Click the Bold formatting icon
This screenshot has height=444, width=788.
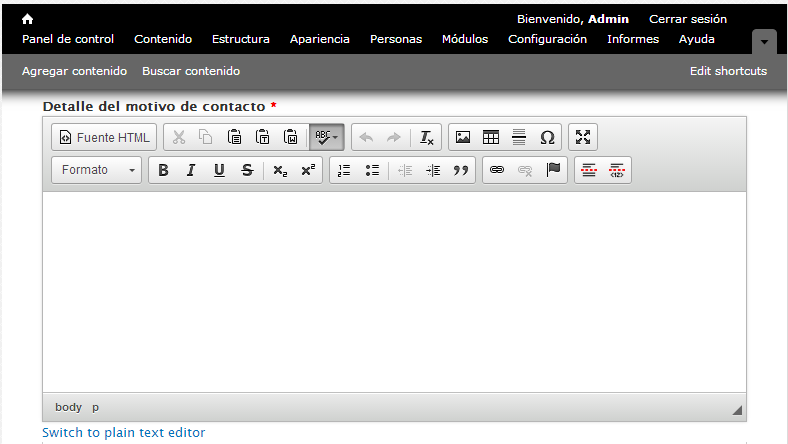[163, 170]
